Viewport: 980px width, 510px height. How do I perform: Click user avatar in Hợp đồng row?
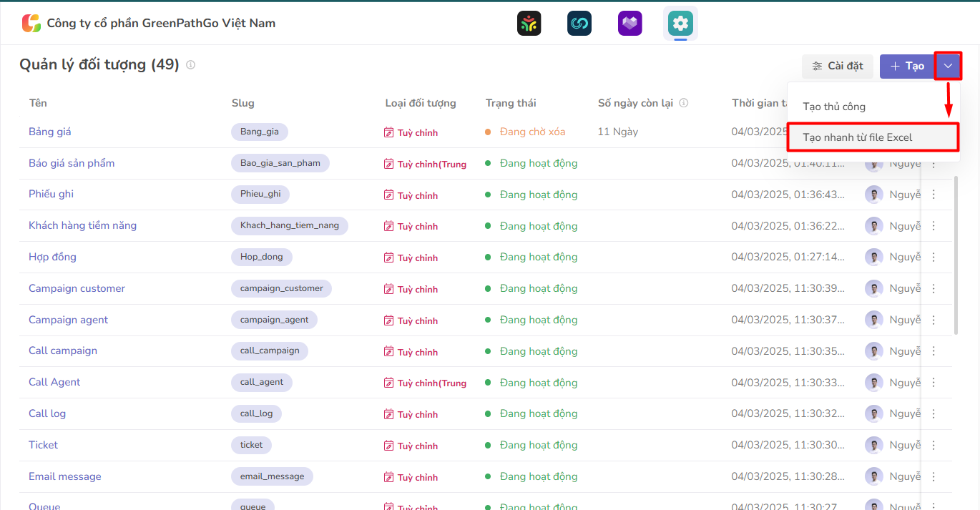point(873,258)
